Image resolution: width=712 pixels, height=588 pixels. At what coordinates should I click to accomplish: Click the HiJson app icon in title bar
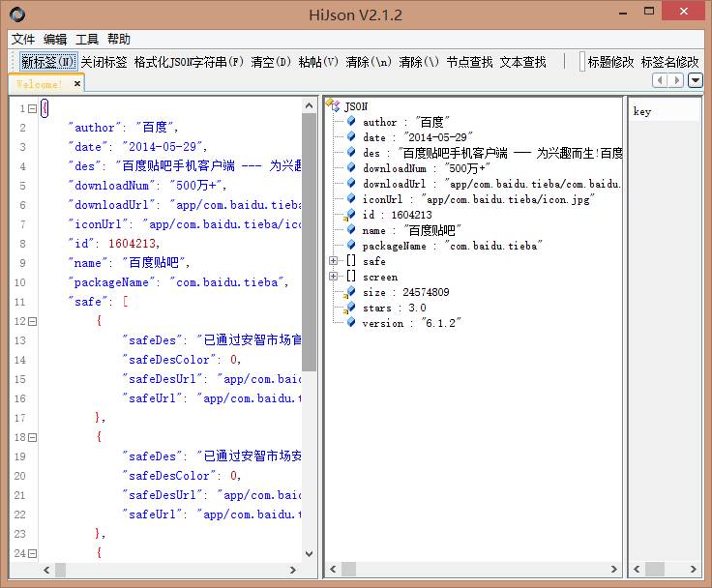(17, 15)
